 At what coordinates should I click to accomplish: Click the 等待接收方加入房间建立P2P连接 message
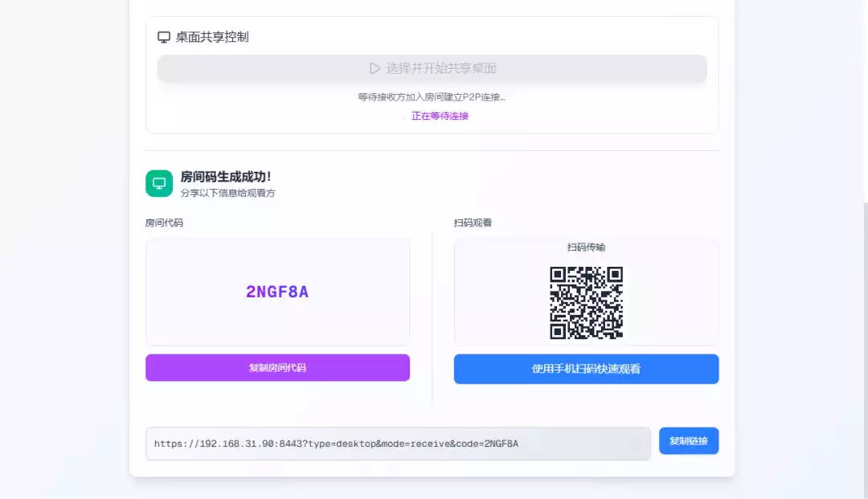[x=432, y=97]
